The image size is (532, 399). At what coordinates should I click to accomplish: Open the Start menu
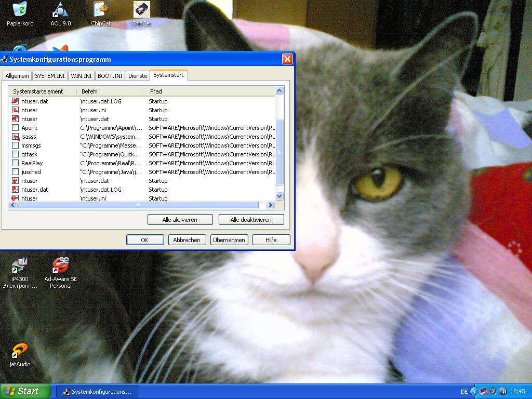25,391
